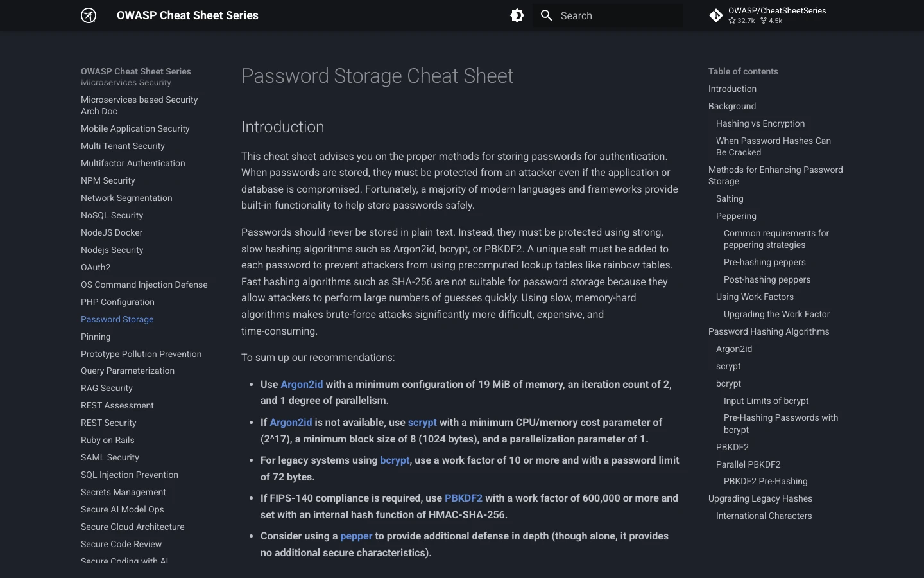Open SQL Injection Prevention cheat sheet
Image resolution: width=924 pixels, height=578 pixels.
click(130, 475)
